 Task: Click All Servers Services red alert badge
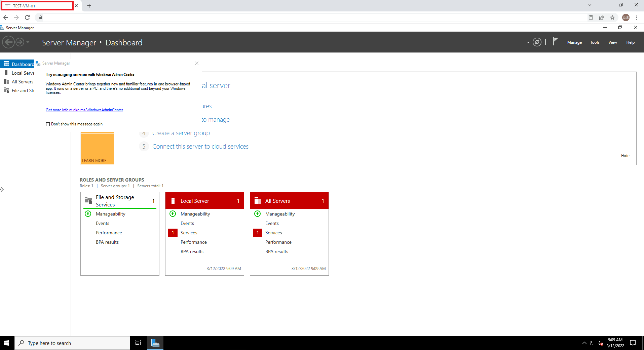tap(258, 233)
